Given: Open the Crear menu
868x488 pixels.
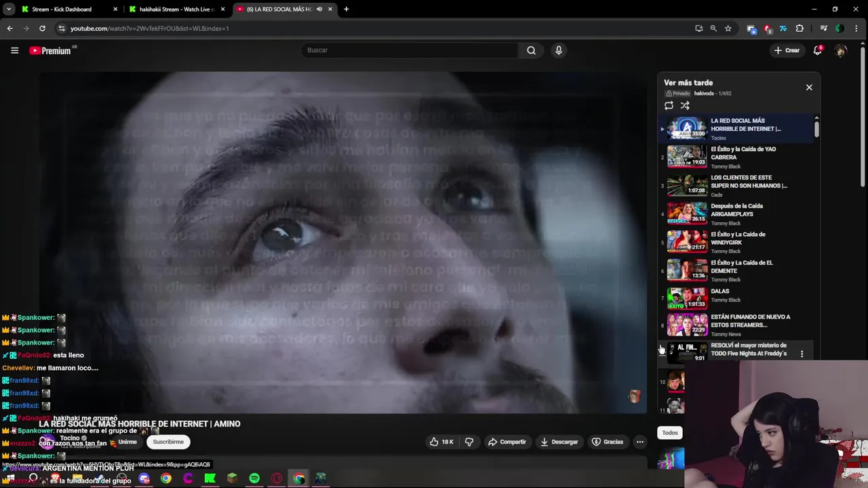Looking at the screenshot, I should click(x=787, y=50).
